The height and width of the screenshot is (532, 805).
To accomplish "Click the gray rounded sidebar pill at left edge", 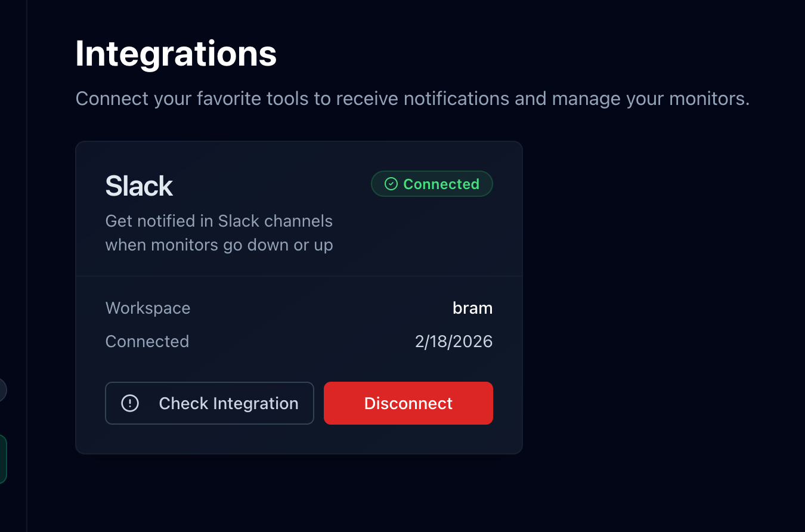I will pyautogui.click(x=2, y=389).
